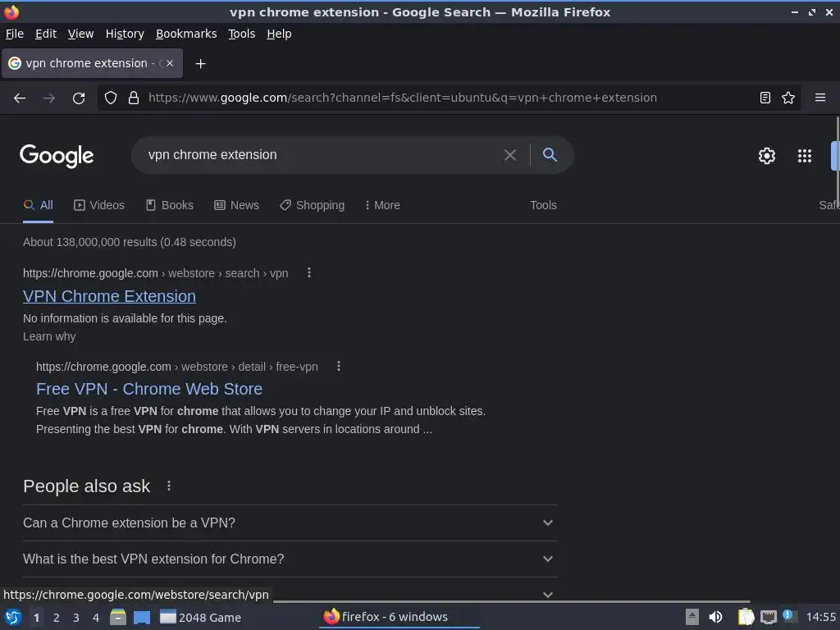Viewport: 840px width, 630px height.
Task: Open the History menu
Action: click(125, 34)
